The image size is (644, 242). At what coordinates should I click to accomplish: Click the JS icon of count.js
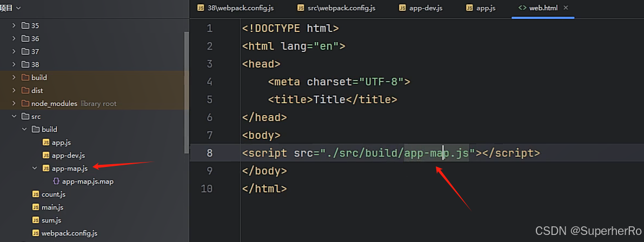pyautogui.click(x=36, y=194)
